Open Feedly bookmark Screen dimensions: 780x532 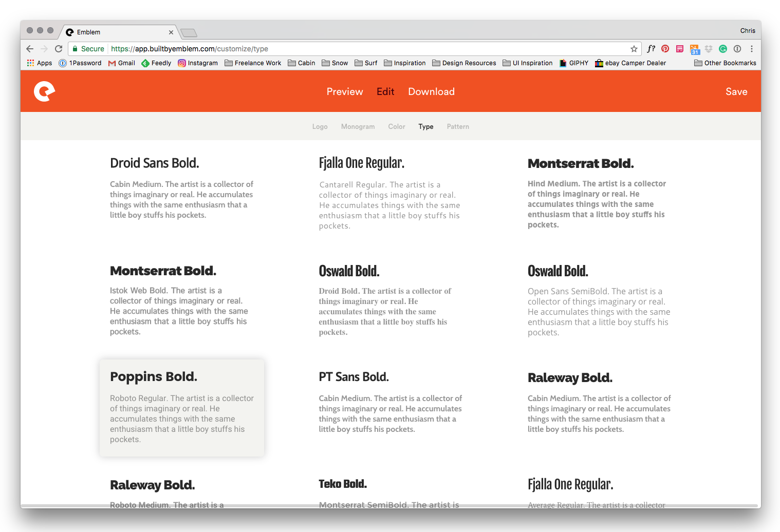point(156,63)
